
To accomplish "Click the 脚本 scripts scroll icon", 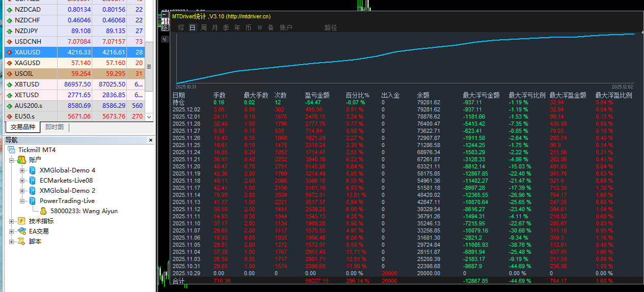I will tap(21, 241).
